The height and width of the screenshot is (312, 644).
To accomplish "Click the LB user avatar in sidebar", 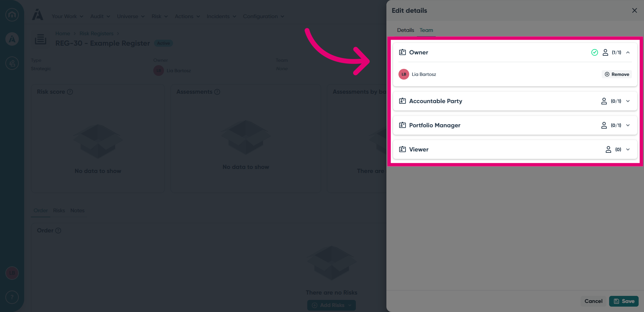I will 12,273.
